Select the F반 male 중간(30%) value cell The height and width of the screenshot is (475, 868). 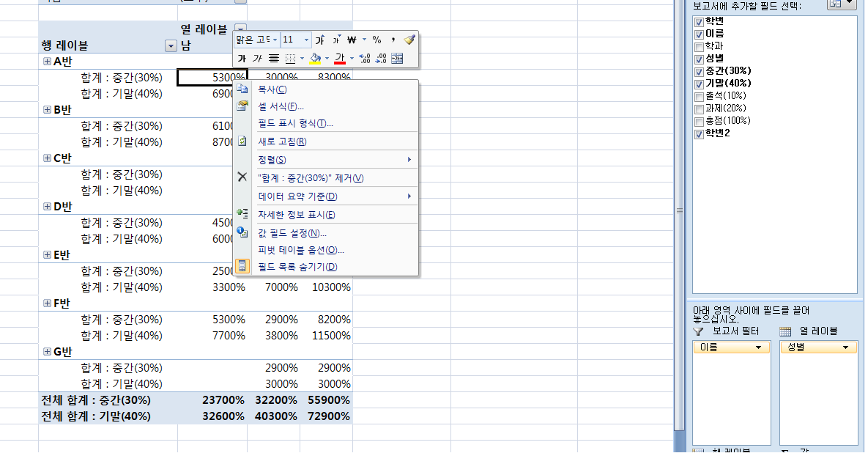pyautogui.click(x=212, y=320)
